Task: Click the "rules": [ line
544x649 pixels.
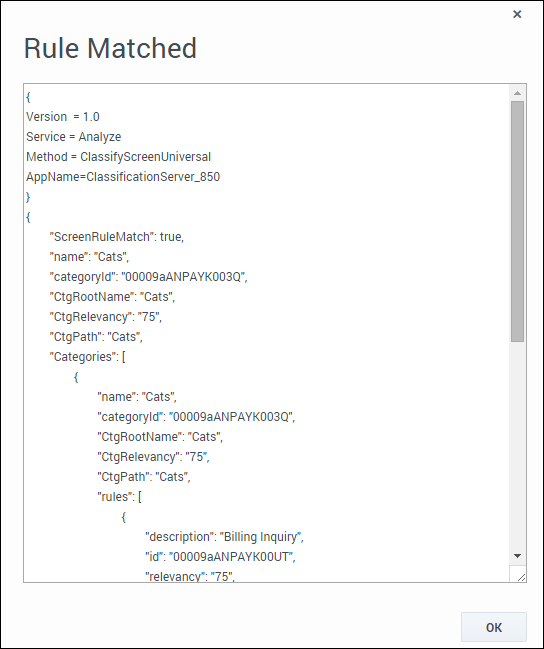Action: click(120, 497)
